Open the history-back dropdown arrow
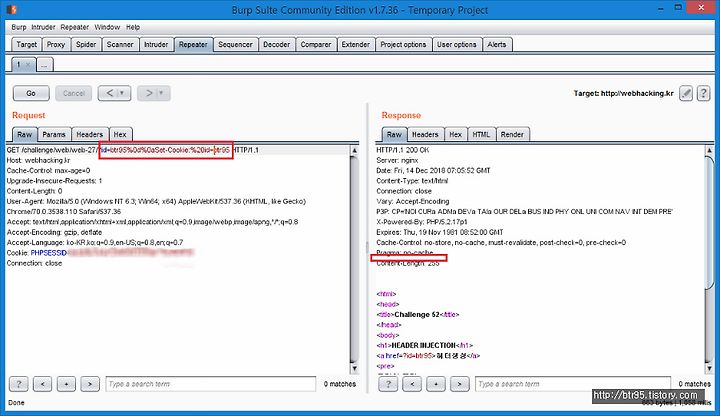 tap(122, 93)
